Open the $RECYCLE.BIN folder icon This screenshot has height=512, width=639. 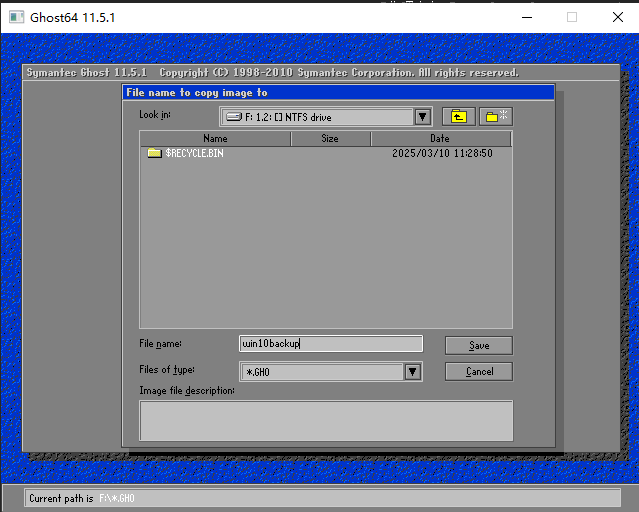pyautogui.click(x=154, y=153)
